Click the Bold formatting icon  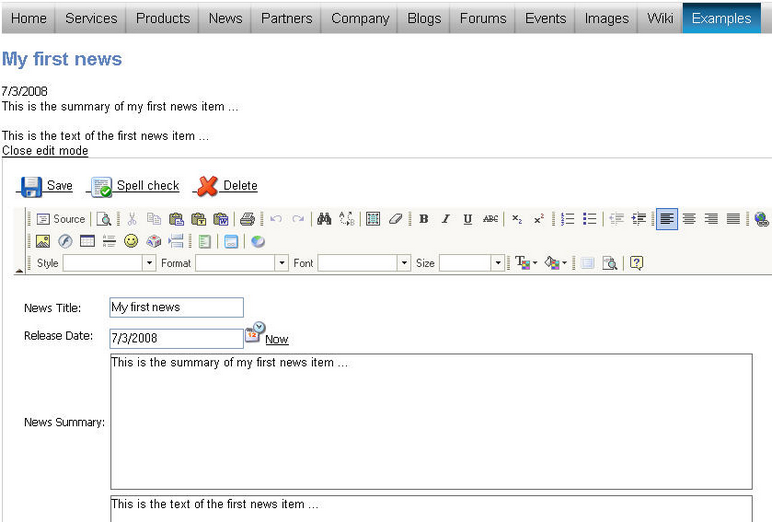(423, 219)
